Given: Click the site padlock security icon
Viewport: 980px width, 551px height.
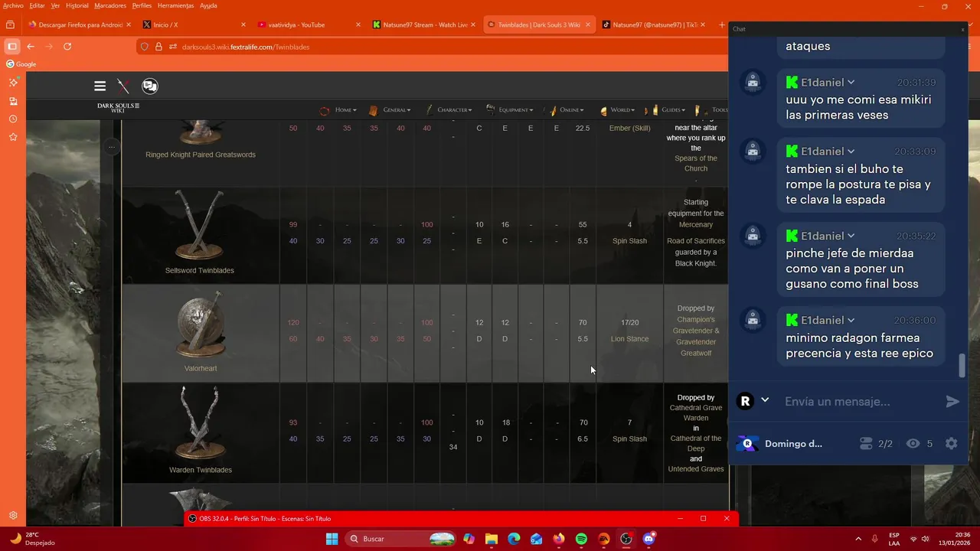Looking at the screenshot, I should [159, 47].
